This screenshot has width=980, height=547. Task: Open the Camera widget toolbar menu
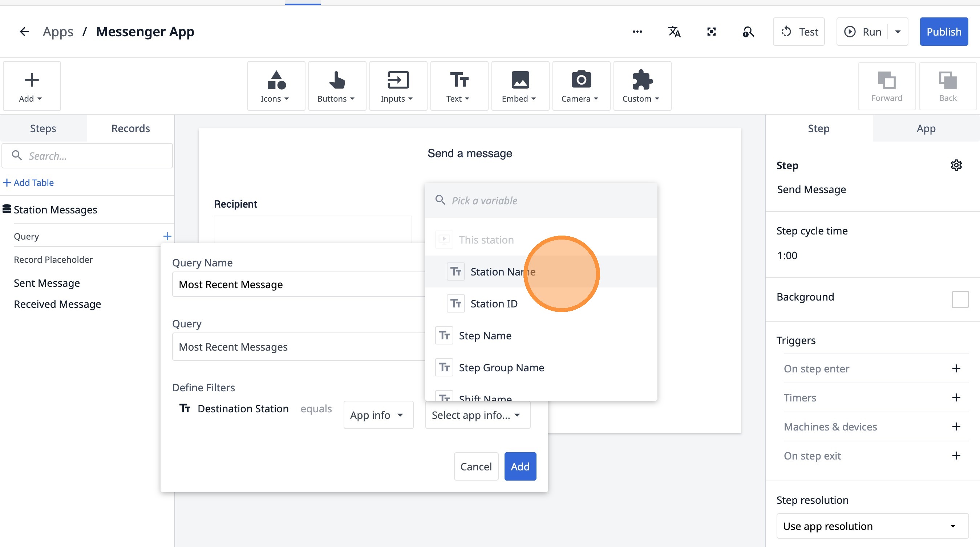click(x=581, y=86)
